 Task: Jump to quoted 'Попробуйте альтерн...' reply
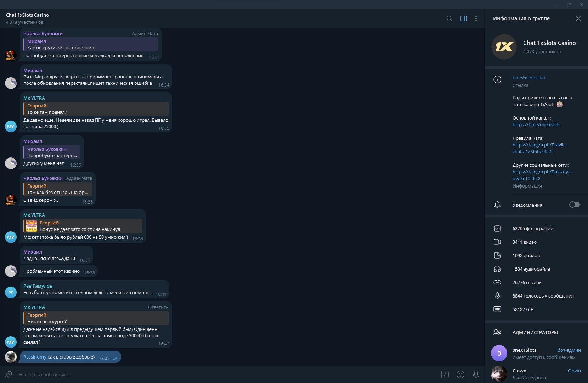pyautogui.click(x=52, y=152)
